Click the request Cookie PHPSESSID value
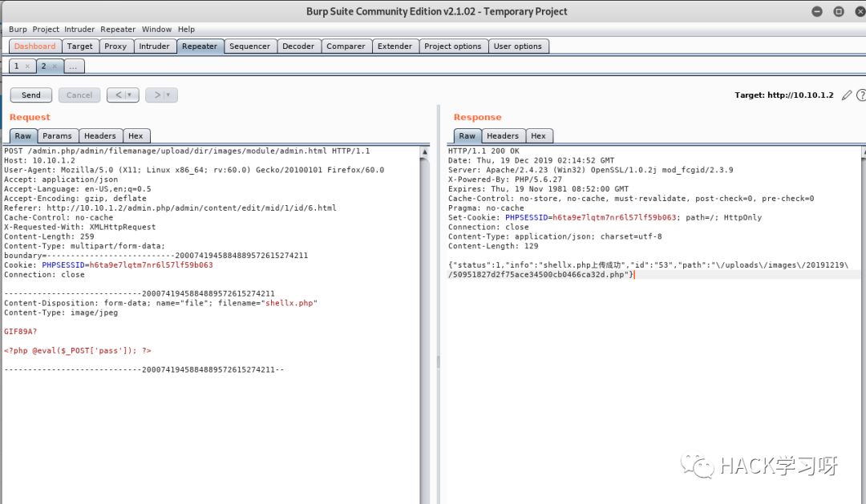This screenshot has height=504, width=866. 151,265
